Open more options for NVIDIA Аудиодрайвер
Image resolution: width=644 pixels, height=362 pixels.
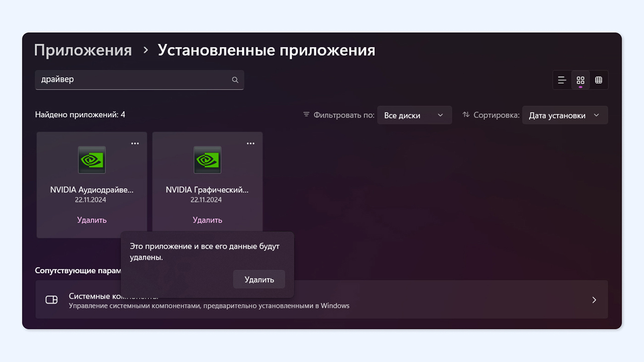pos(135,144)
